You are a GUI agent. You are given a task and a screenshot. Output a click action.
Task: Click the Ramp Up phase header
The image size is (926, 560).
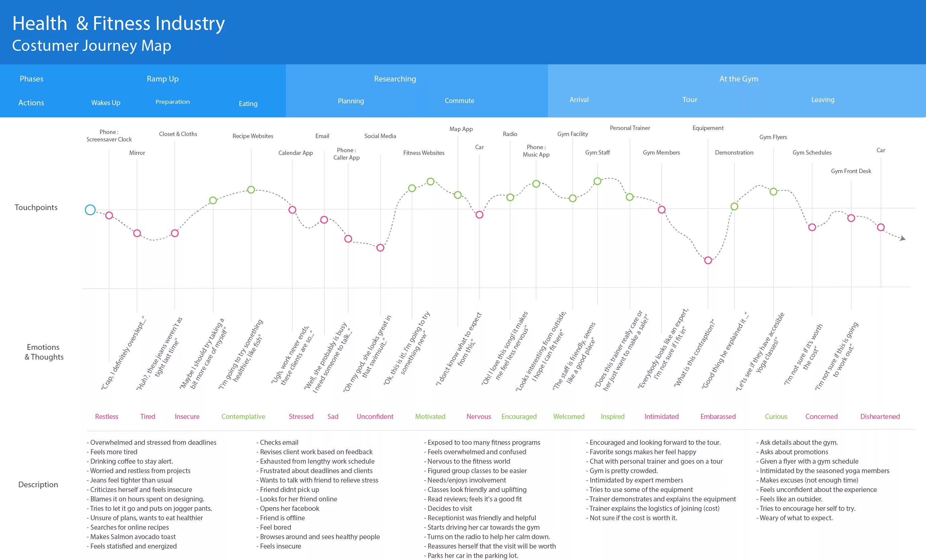tap(162, 79)
